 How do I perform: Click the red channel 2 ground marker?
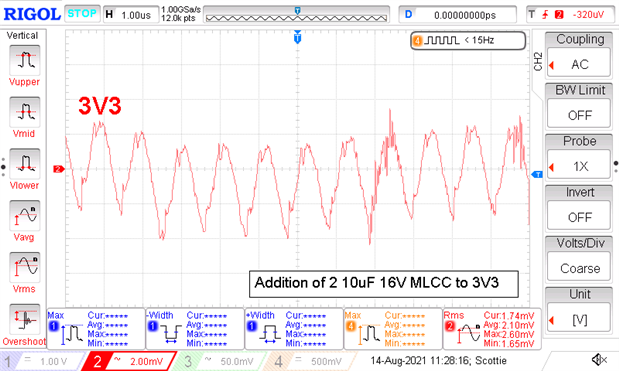coord(59,169)
